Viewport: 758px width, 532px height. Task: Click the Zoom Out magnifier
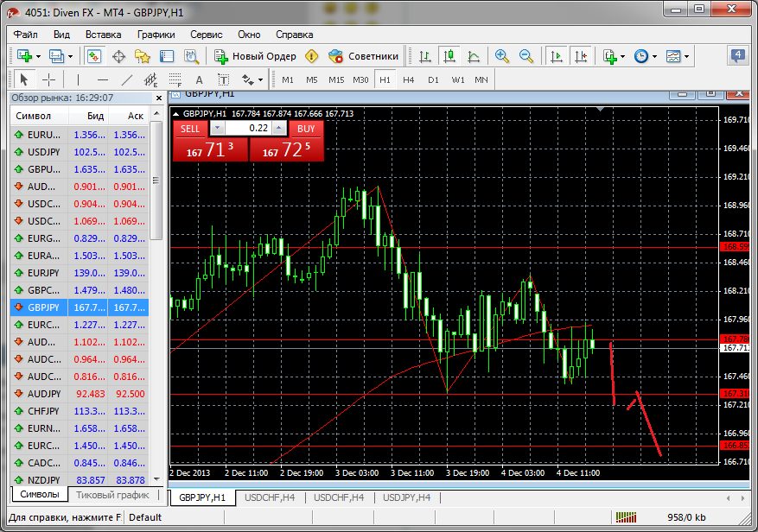coord(526,56)
